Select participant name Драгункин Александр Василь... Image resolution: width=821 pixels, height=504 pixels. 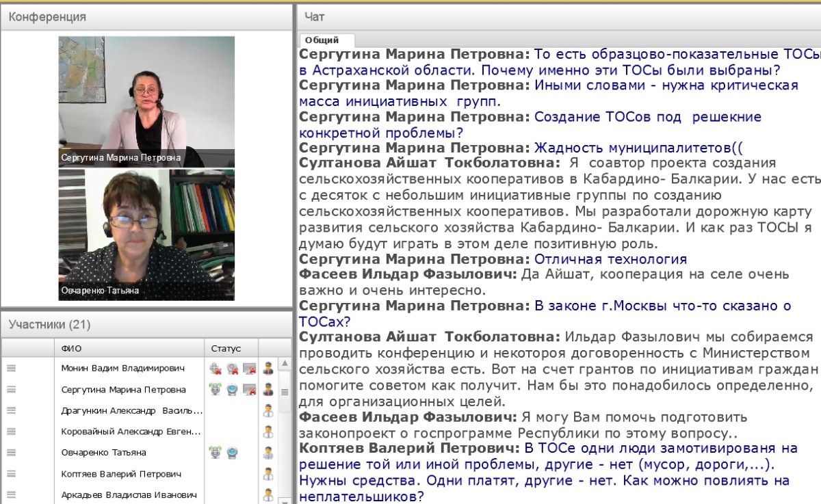click(x=131, y=410)
